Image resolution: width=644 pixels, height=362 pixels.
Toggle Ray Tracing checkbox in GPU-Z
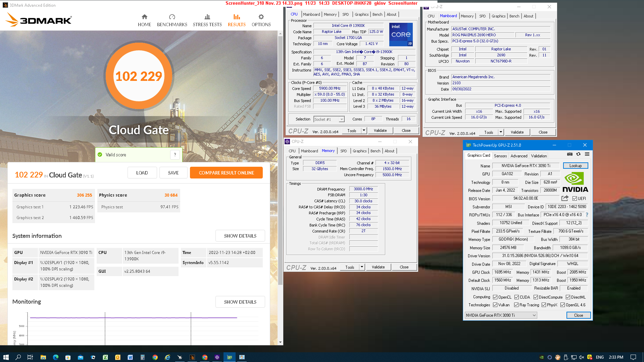tap(516, 305)
